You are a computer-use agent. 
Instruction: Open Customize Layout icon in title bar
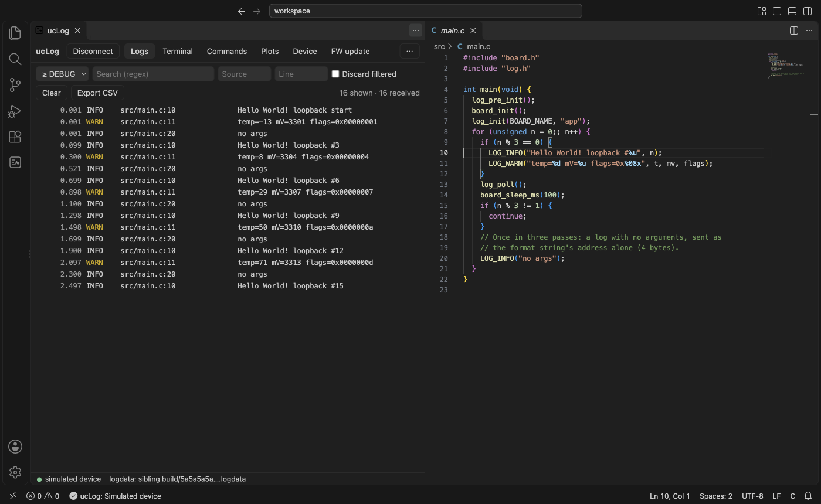(762, 11)
